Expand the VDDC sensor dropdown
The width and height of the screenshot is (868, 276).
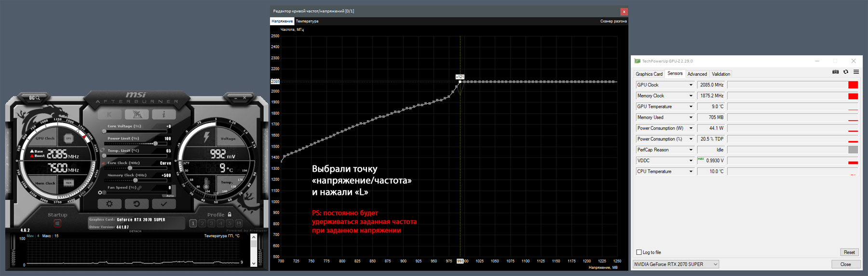point(691,161)
